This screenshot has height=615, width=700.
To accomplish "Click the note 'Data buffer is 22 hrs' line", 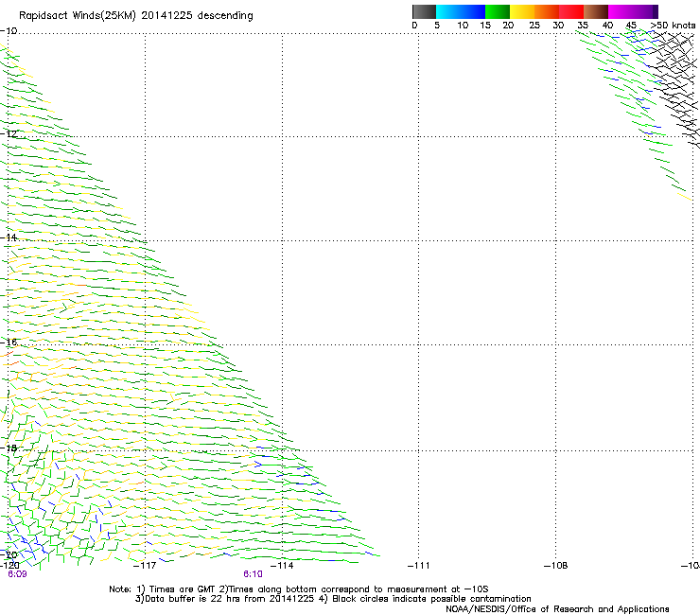I will pos(333,599).
